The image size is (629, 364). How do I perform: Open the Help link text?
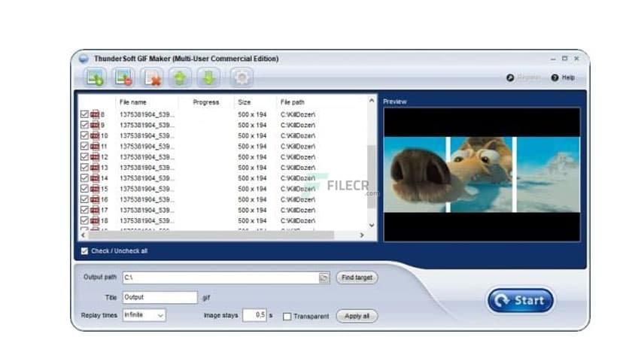(567, 77)
